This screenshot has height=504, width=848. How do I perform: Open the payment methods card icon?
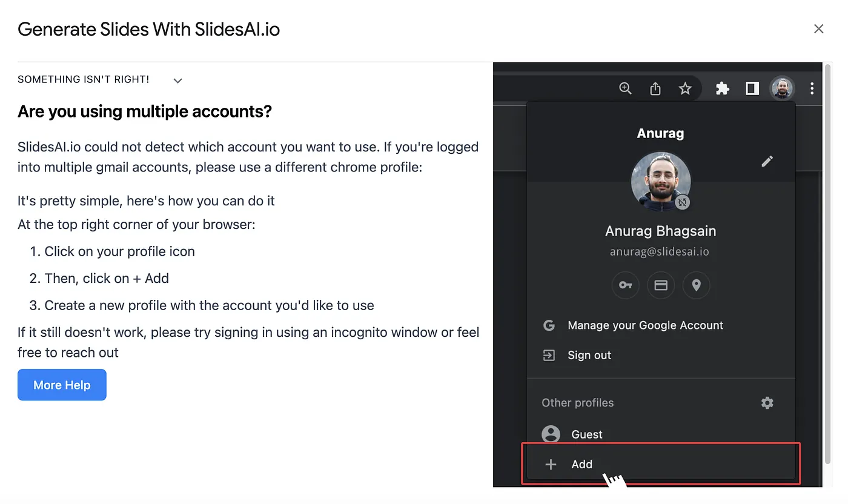(661, 285)
